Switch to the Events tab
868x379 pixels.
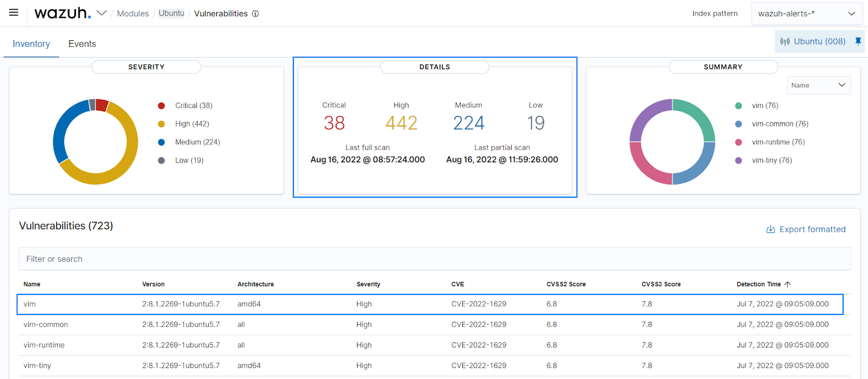pyautogui.click(x=82, y=44)
